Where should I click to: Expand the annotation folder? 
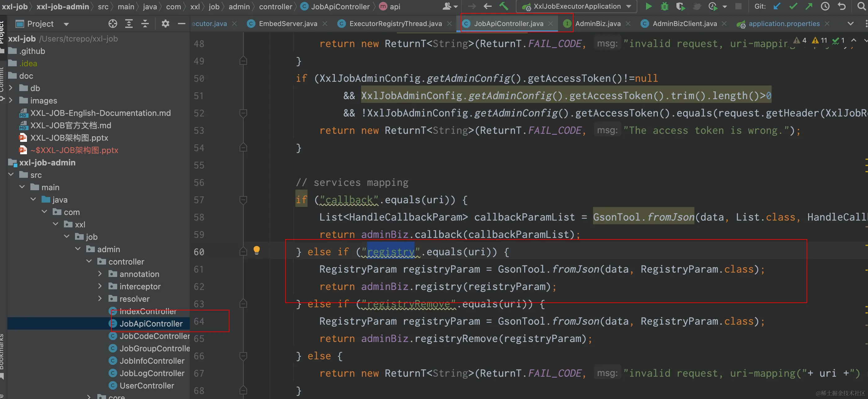[100, 274]
